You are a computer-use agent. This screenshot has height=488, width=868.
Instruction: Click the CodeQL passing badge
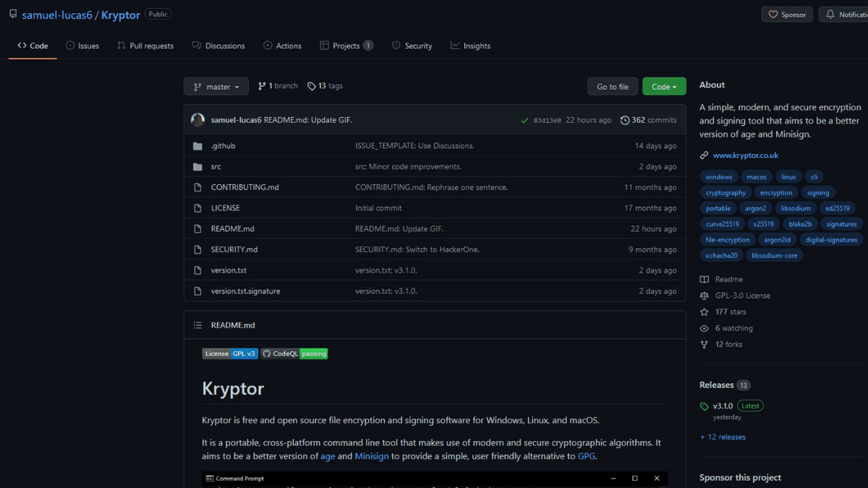pos(294,354)
